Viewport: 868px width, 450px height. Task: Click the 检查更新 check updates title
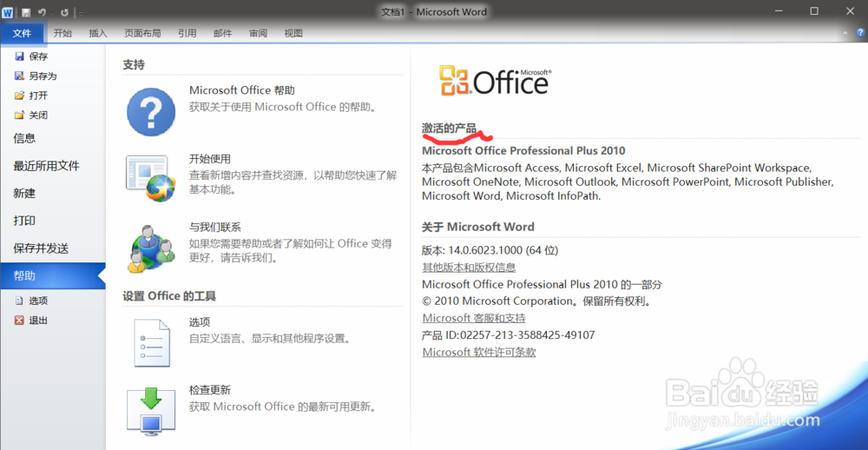(x=210, y=390)
